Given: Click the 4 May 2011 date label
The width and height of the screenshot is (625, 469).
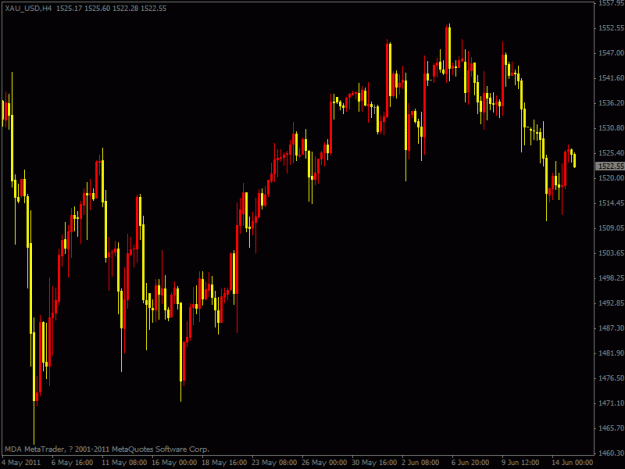Looking at the screenshot, I should 21,463.
